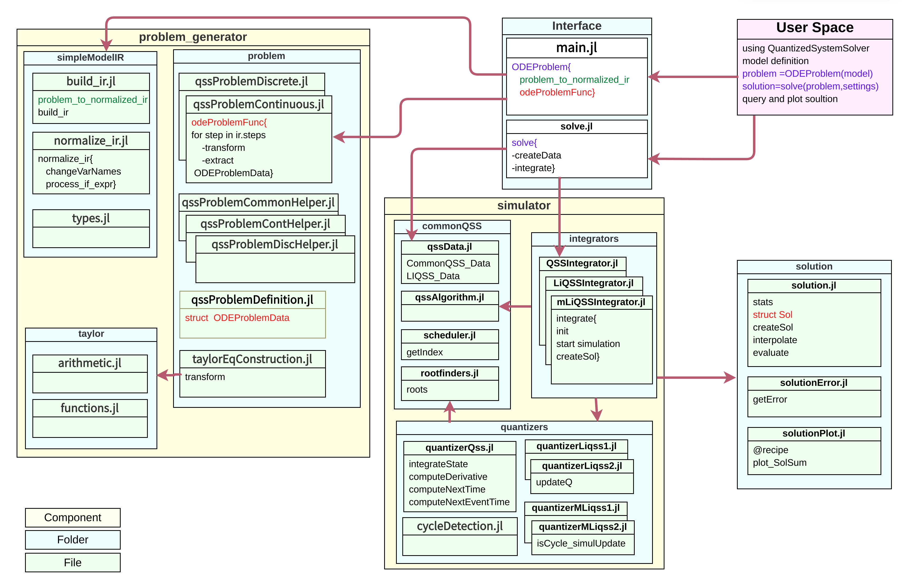The width and height of the screenshot is (924, 581).
Task: Click the -createData line in solve.jl
Action: coord(536,155)
